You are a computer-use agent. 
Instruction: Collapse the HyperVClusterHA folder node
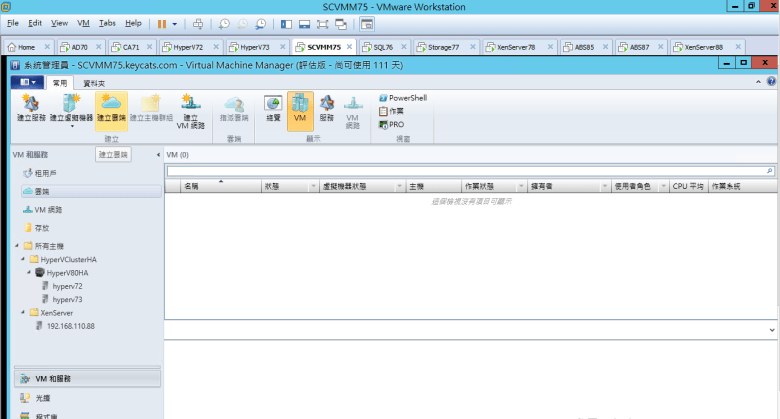(x=22, y=259)
